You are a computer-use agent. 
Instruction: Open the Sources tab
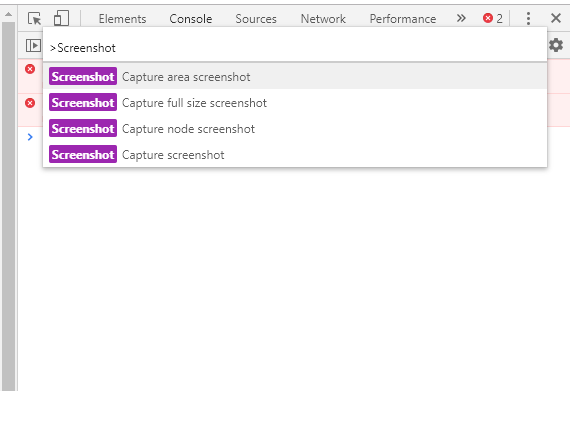pos(256,19)
